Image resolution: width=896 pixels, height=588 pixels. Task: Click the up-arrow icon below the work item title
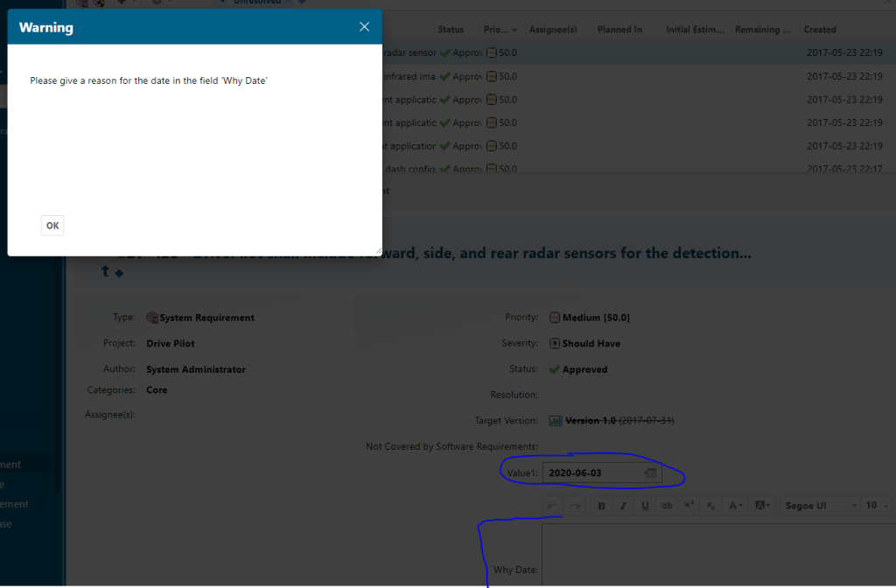pyautogui.click(x=106, y=272)
